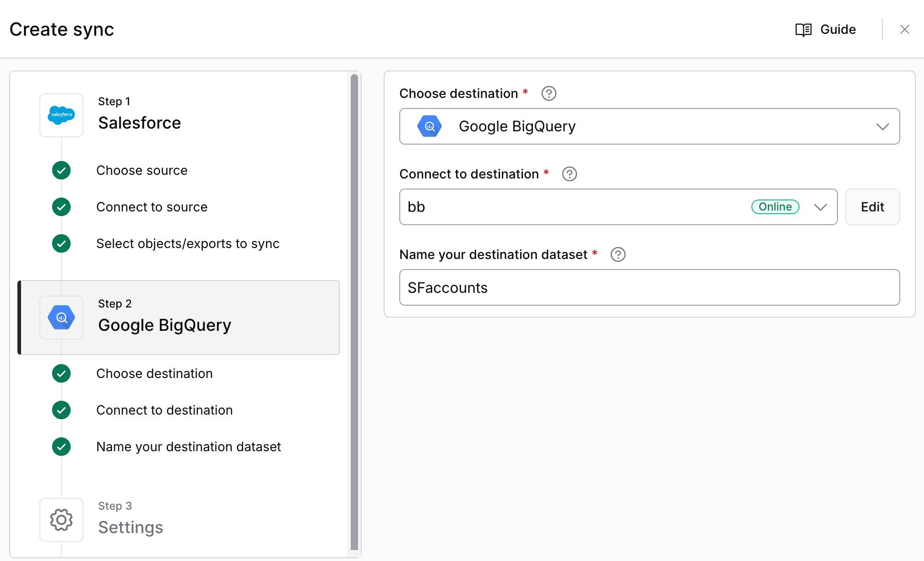
Task: Click the Online status badge
Action: click(775, 207)
